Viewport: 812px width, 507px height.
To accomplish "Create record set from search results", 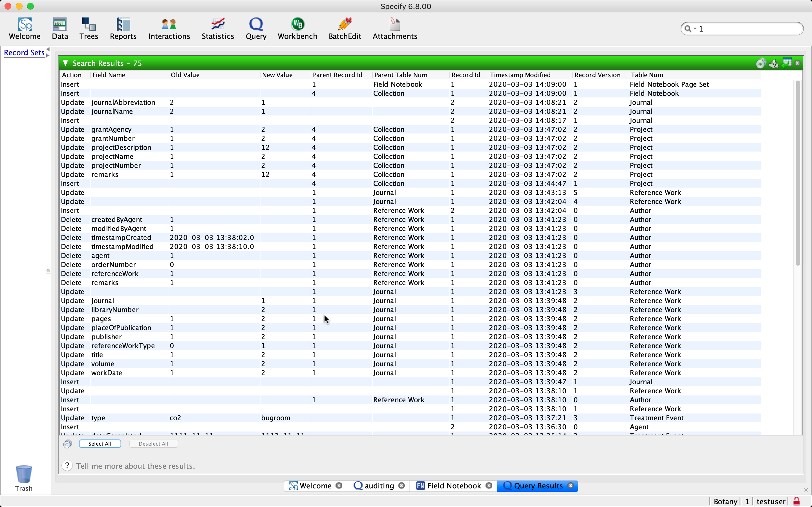I will (x=761, y=63).
